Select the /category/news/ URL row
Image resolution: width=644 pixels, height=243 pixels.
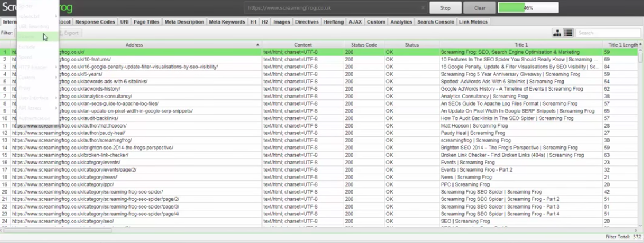[x=319, y=177]
